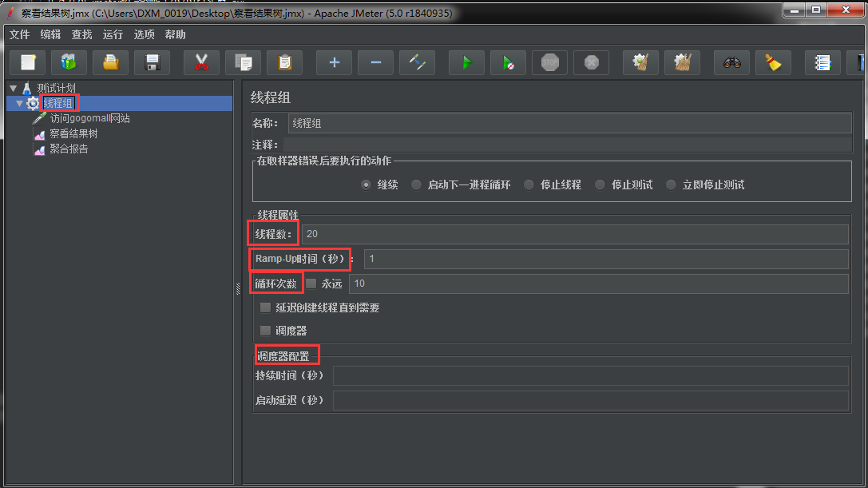The image size is (868, 488).
Task: Open the 查找 menu
Action: (81, 34)
